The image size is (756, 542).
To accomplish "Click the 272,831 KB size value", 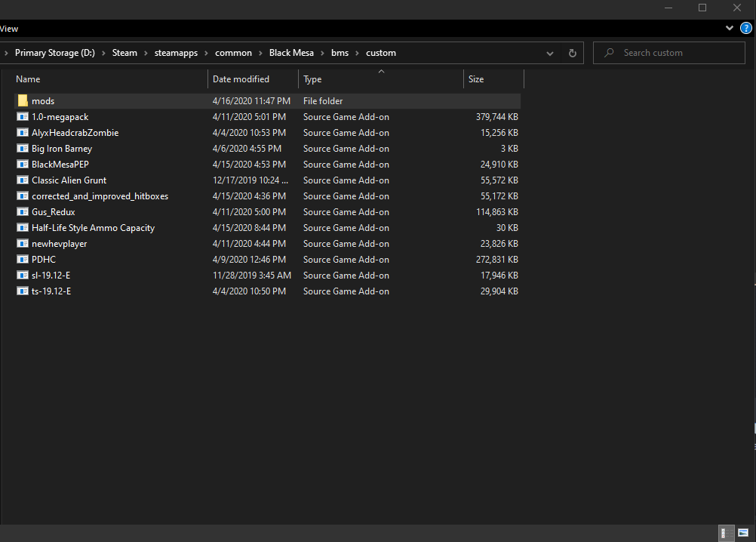I will (497, 260).
